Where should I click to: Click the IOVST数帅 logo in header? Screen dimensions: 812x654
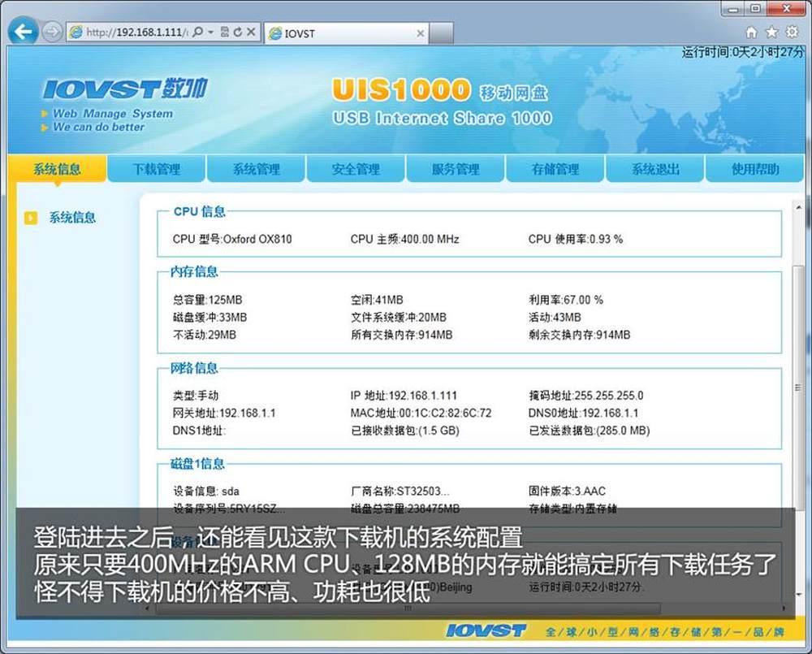[125, 89]
